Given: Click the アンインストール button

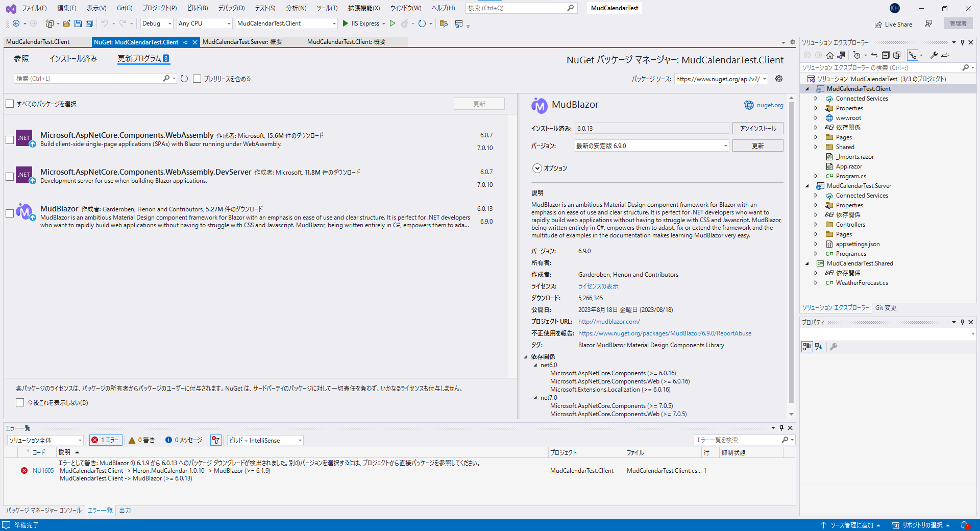Looking at the screenshot, I should point(758,129).
